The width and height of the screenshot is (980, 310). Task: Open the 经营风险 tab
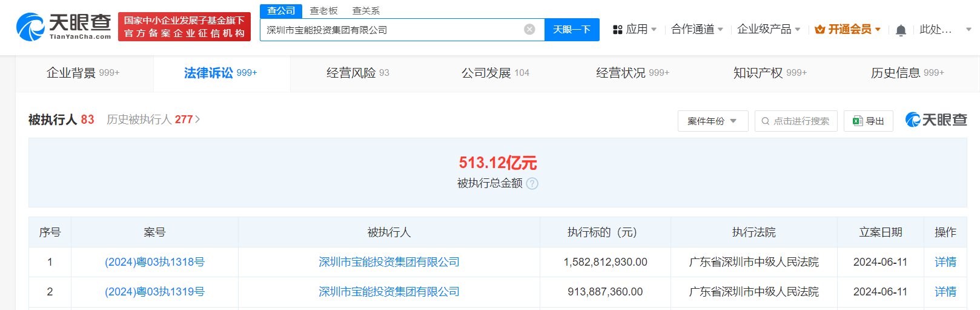[358, 73]
